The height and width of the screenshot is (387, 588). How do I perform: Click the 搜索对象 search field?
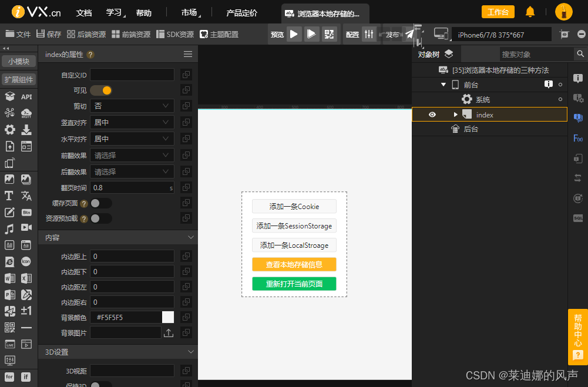tap(536, 54)
